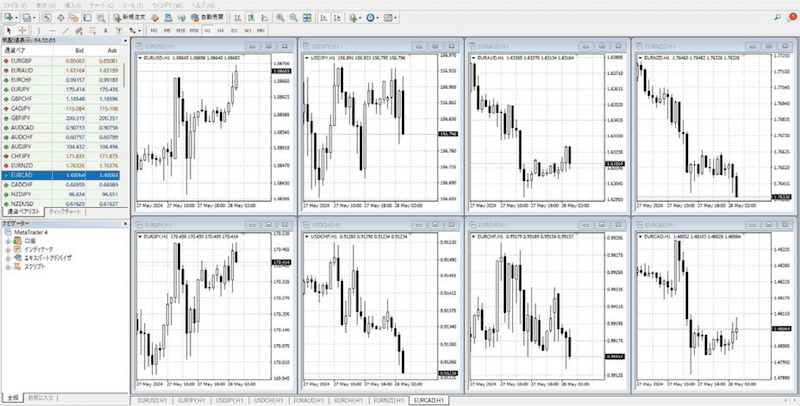Image resolution: width=800 pixels, height=406 pixels.
Task: Toggle the 自動売買 auto trading button
Action: click(208, 17)
